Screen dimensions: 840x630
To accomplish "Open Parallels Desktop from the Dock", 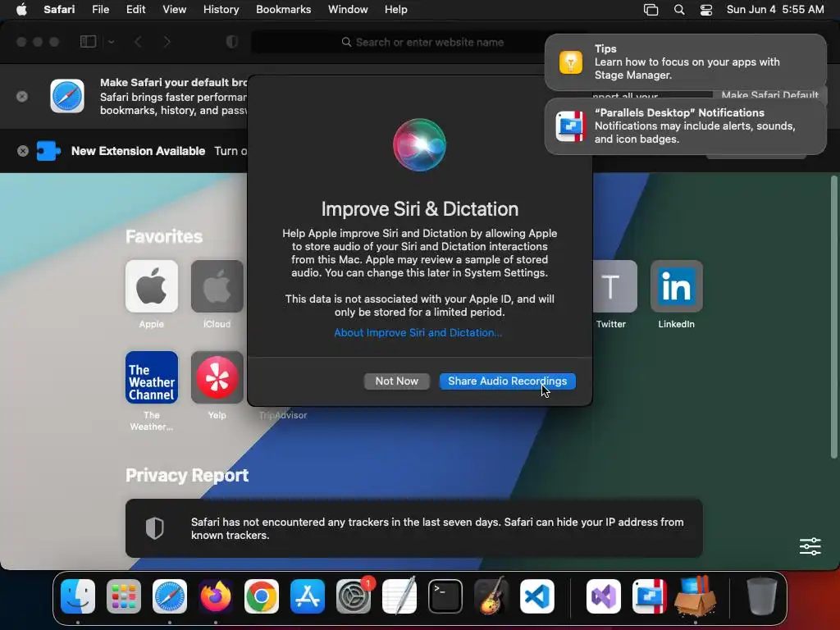I will click(x=650, y=596).
